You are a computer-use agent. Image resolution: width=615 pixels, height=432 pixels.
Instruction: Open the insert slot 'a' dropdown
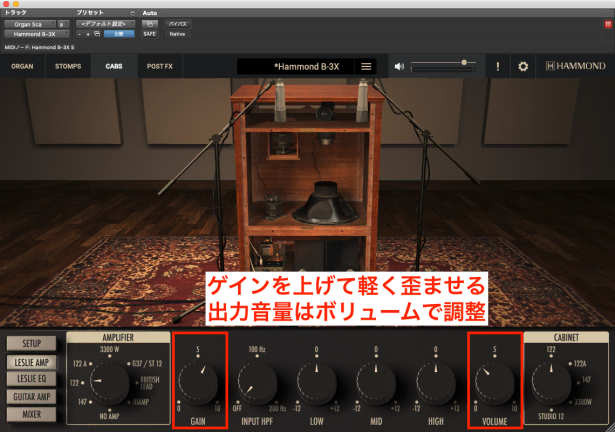point(63,24)
